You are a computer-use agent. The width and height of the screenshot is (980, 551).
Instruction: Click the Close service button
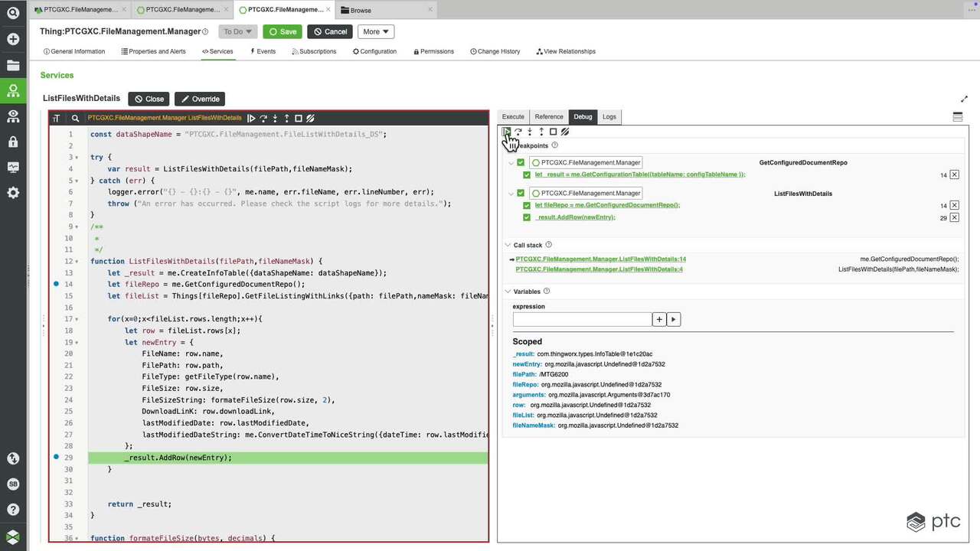(x=149, y=99)
